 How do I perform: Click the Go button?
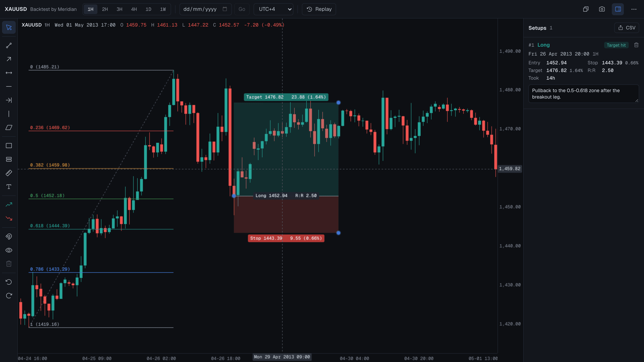click(x=242, y=9)
